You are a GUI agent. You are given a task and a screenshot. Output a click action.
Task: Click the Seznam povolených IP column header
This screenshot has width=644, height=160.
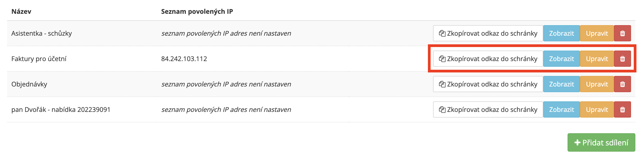(x=197, y=12)
